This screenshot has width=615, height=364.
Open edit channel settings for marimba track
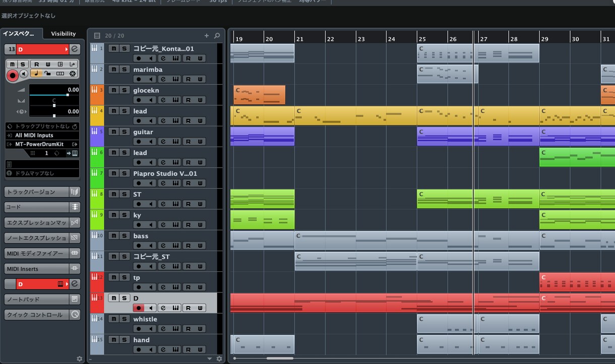(x=163, y=79)
